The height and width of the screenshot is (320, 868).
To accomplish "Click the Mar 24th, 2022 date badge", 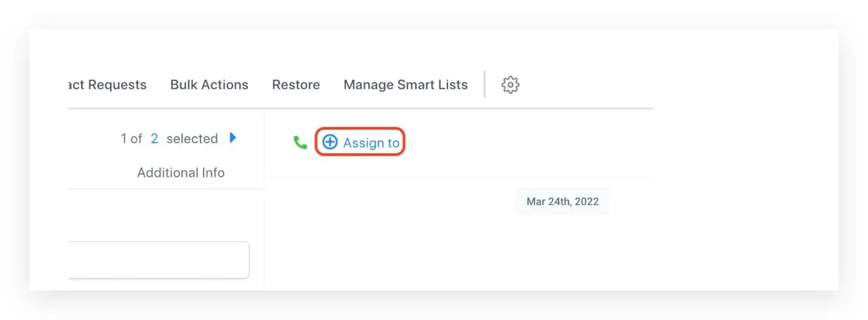I will click(562, 202).
